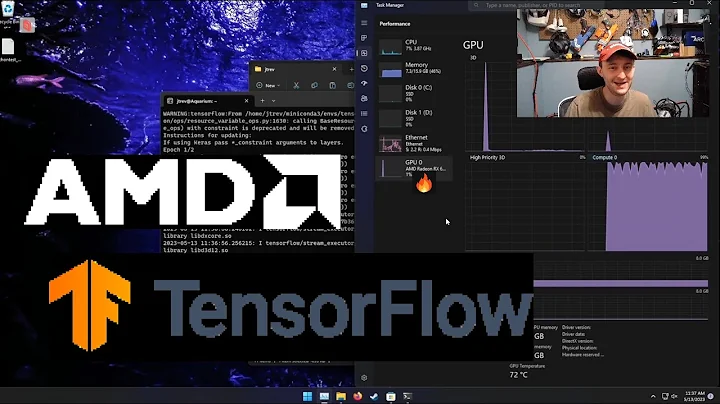Viewport: 720px width, 404px height.
Task: Select CPU in performance list
Action: [414, 46]
